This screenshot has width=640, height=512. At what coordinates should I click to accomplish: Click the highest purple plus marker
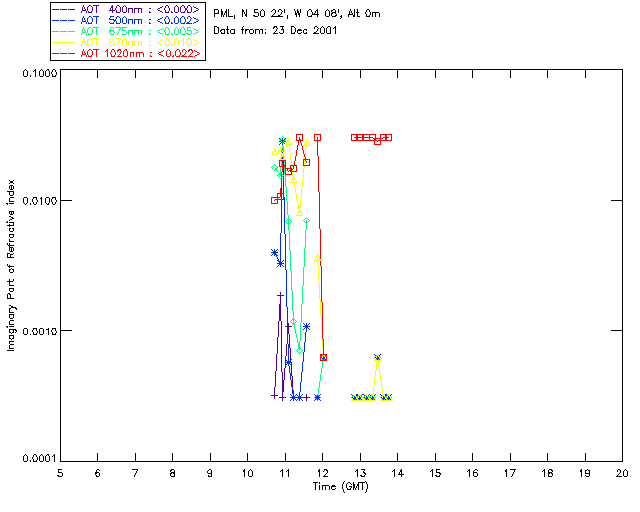coord(280,295)
